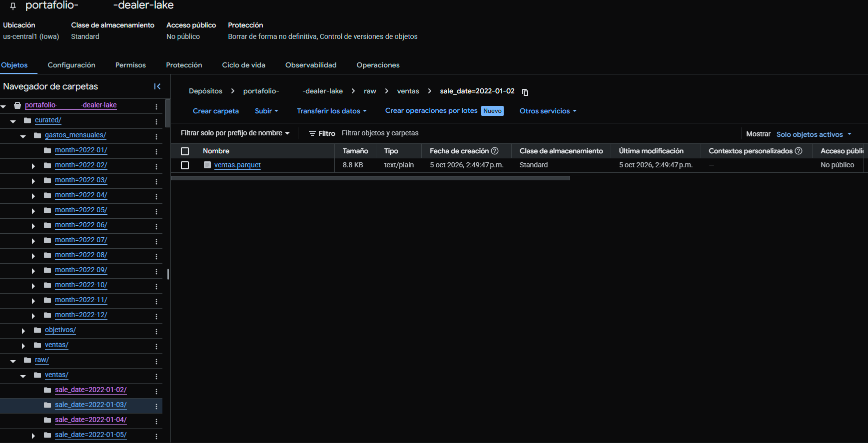
Task: Open Solo objetos activos dropdown
Action: point(814,134)
